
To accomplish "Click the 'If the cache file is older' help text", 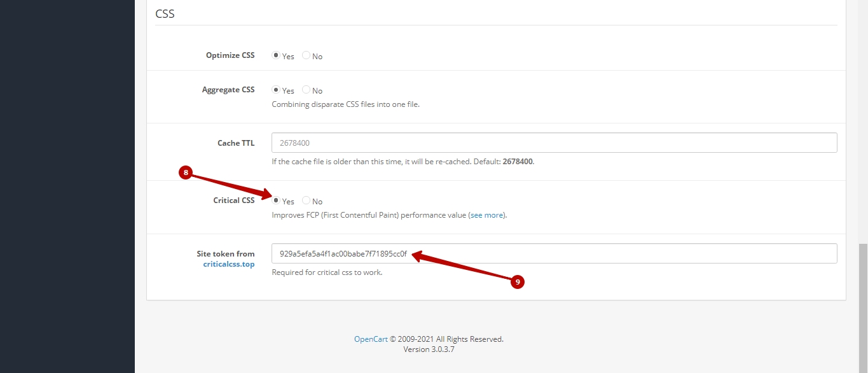I will coord(403,162).
